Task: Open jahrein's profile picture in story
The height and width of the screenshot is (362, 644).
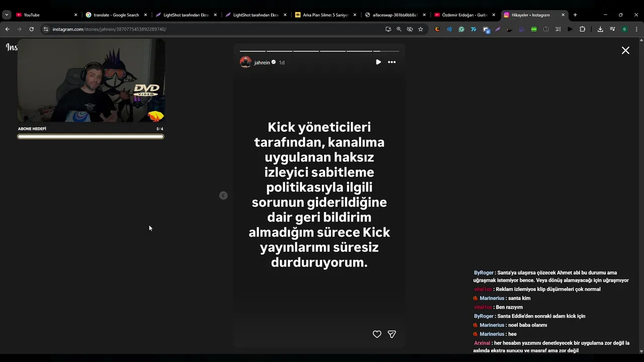Action: coord(246,62)
